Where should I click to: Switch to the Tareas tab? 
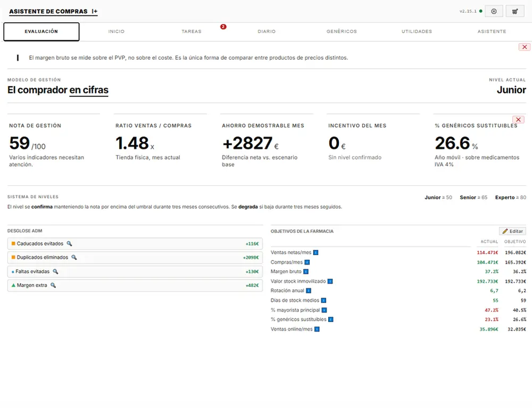[x=192, y=31]
